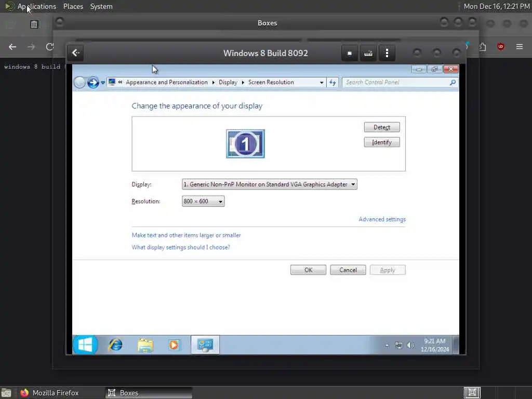Click the OK button
The width and height of the screenshot is (532, 399).
(308, 270)
